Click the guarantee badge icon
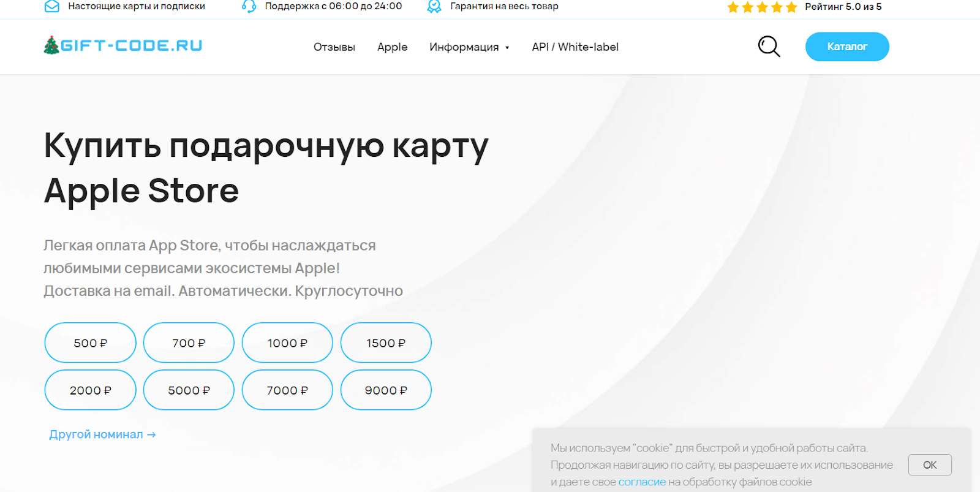The height and width of the screenshot is (492, 980). [x=434, y=6]
